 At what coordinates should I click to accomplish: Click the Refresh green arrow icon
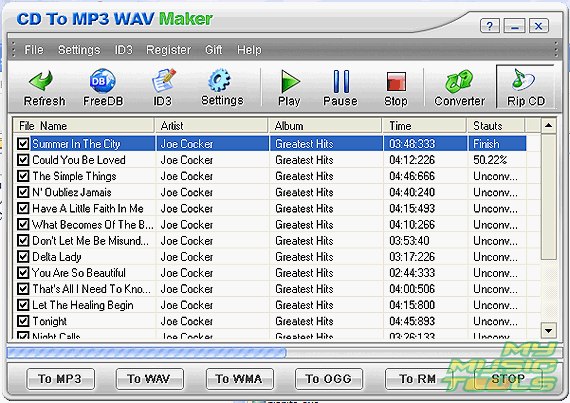point(41,80)
